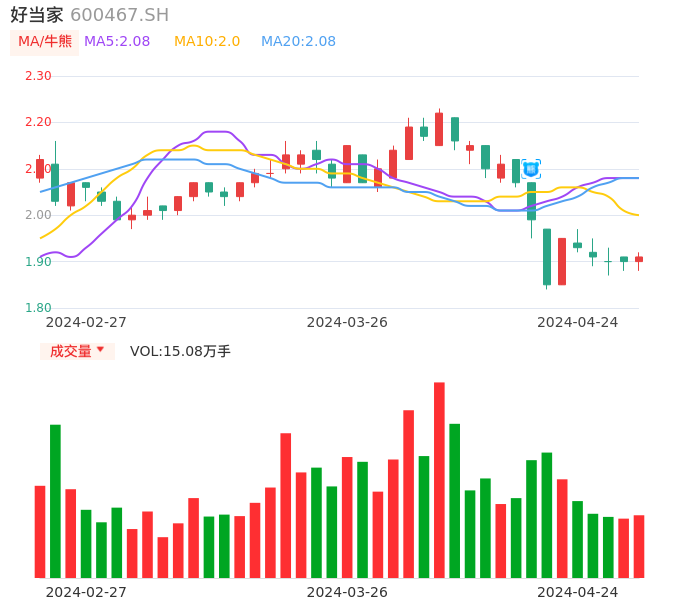Click the rightmost red volume bar
The height and width of the screenshot is (606, 686).
click(639, 546)
